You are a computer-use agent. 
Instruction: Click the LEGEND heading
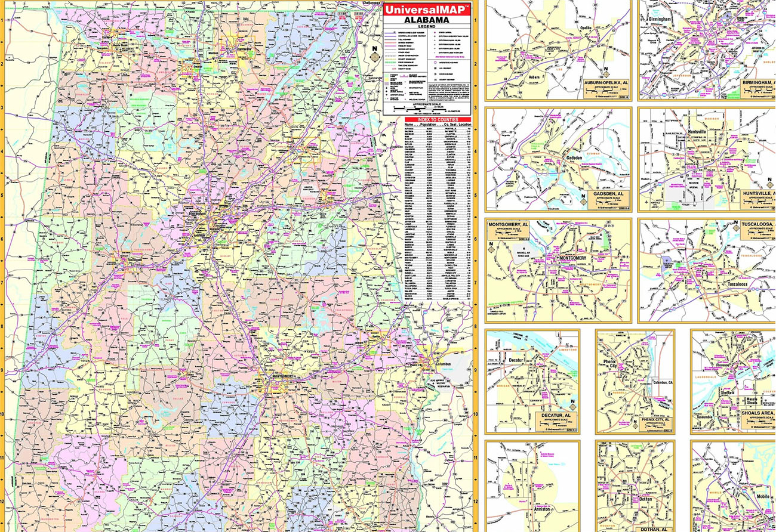pos(427,25)
